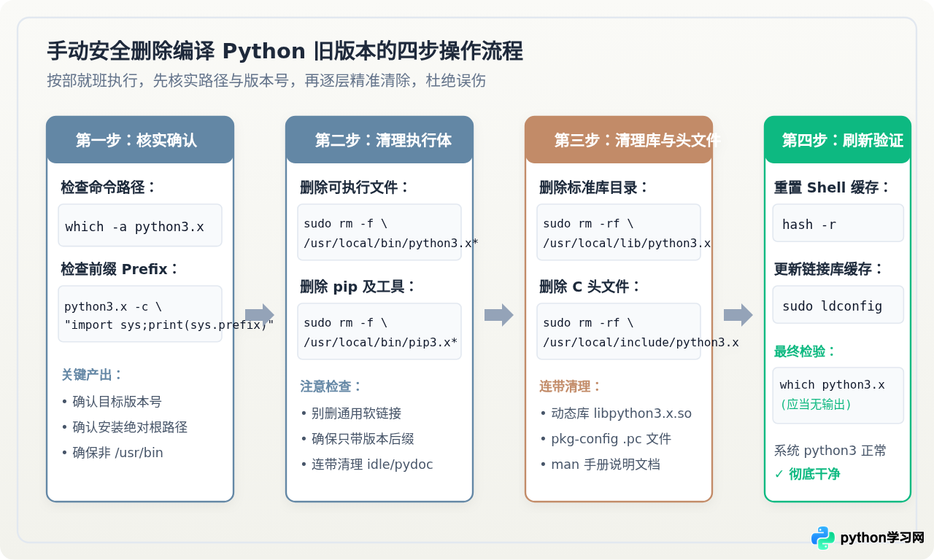
Task: Click the "删除 pip 及工具：" label
Action: pyautogui.click(x=358, y=287)
